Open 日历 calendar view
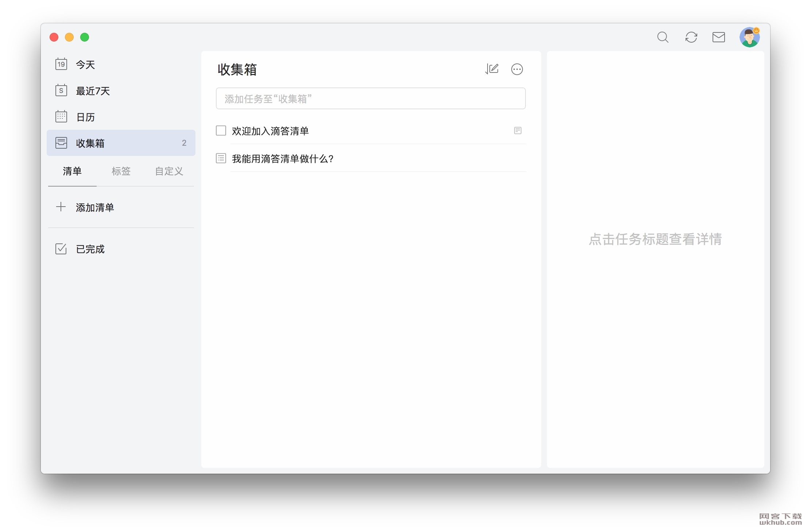 click(x=121, y=117)
